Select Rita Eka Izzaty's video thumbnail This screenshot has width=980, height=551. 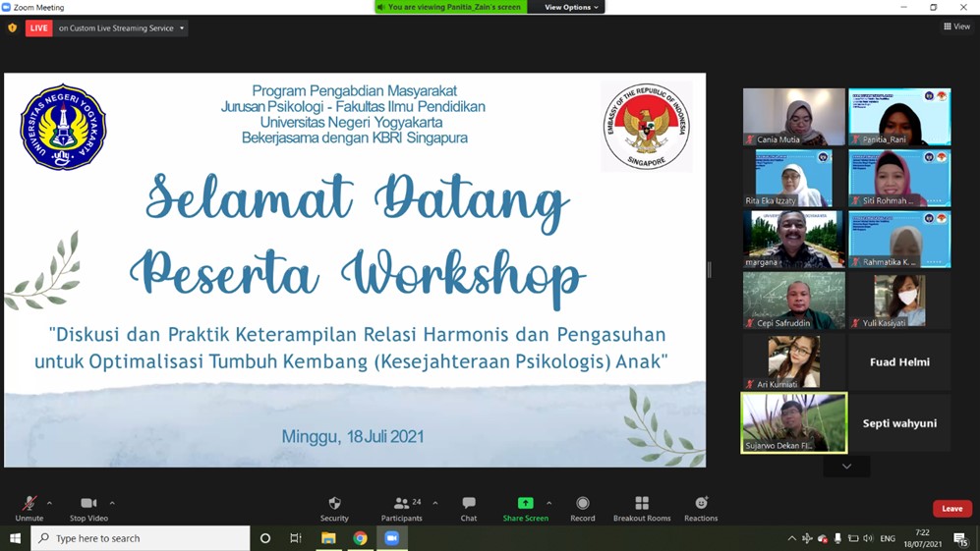(794, 178)
